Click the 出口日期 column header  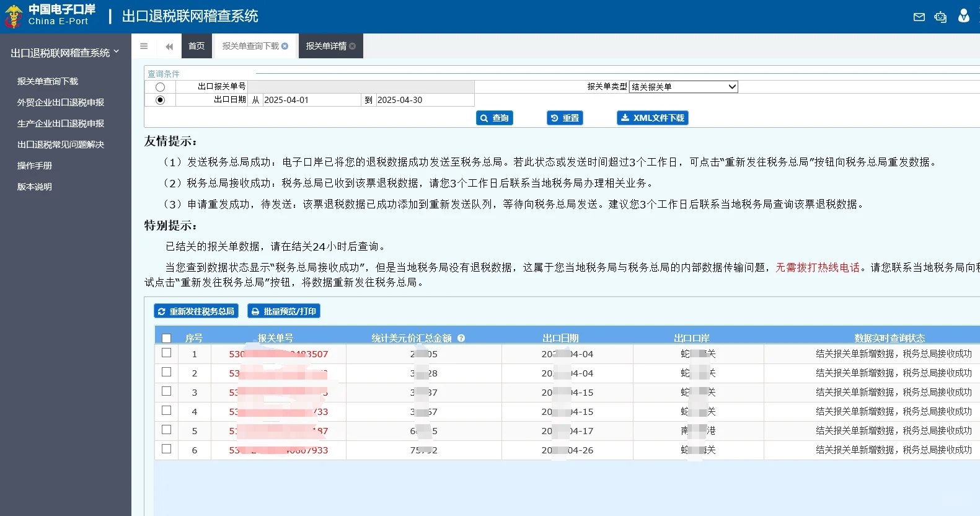561,338
